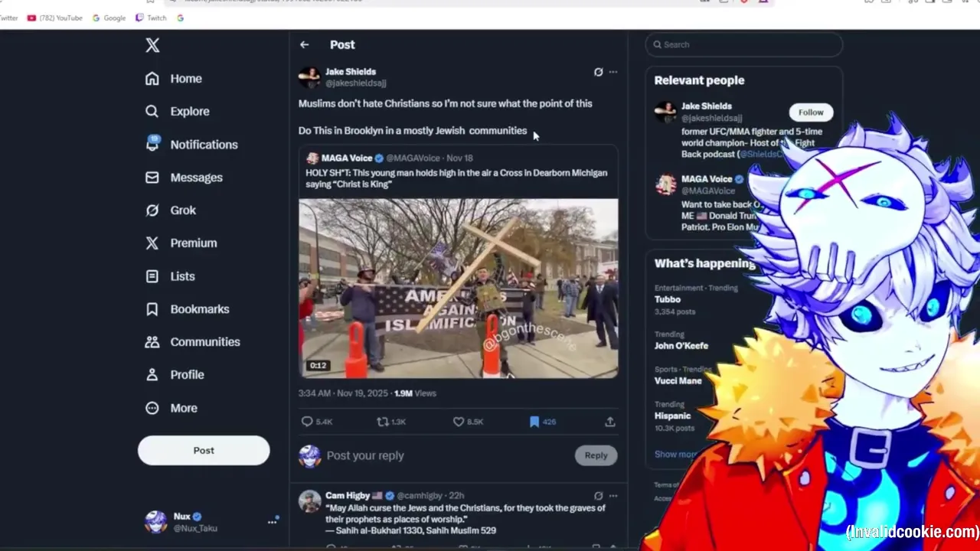
Task: Open trending topic Tubbo
Action: (668, 300)
